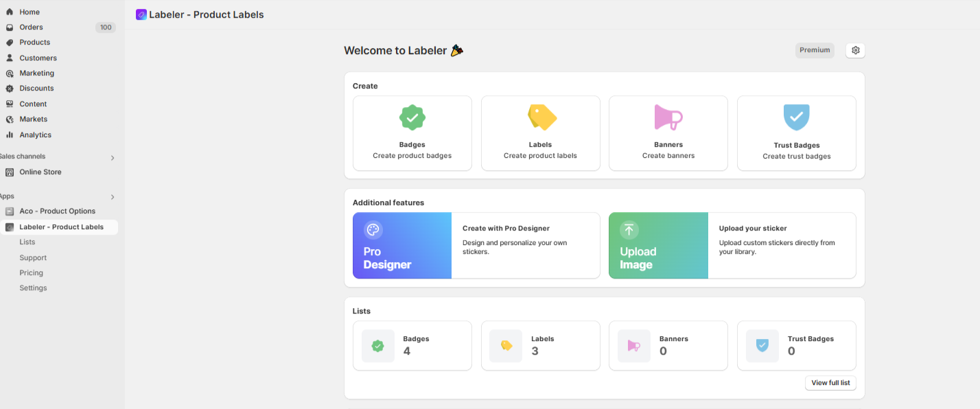Click the Trust Badges list shield icon
Image resolution: width=980 pixels, height=409 pixels.
[x=762, y=346]
